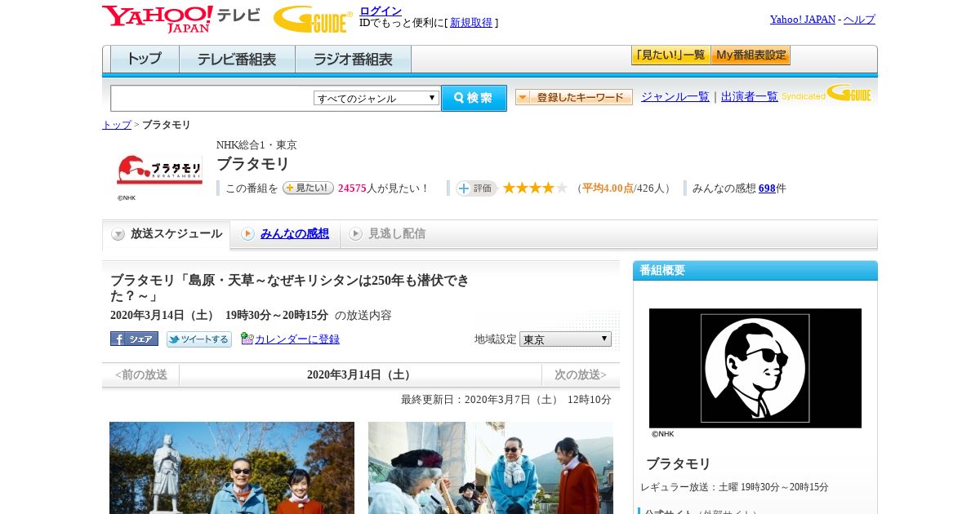
Task: Select the 放送スケジュール tab
Action: click(167, 234)
